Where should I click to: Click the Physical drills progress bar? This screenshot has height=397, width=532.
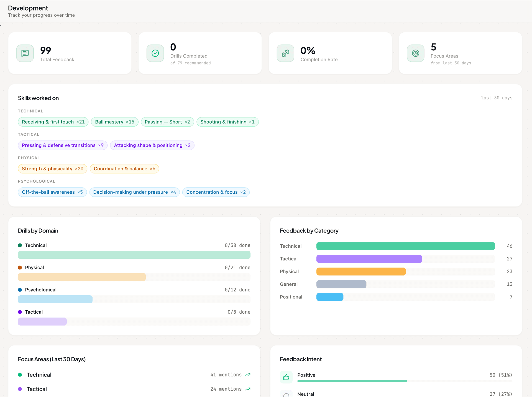tap(134, 277)
